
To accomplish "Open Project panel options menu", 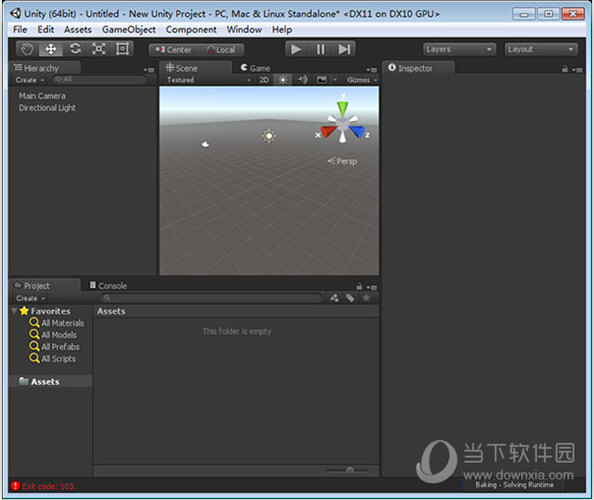I will click(x=372, y=287).
